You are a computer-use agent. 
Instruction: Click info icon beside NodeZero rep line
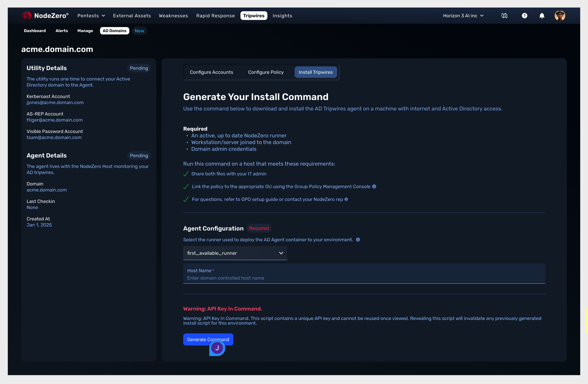[x=346, y=199]
